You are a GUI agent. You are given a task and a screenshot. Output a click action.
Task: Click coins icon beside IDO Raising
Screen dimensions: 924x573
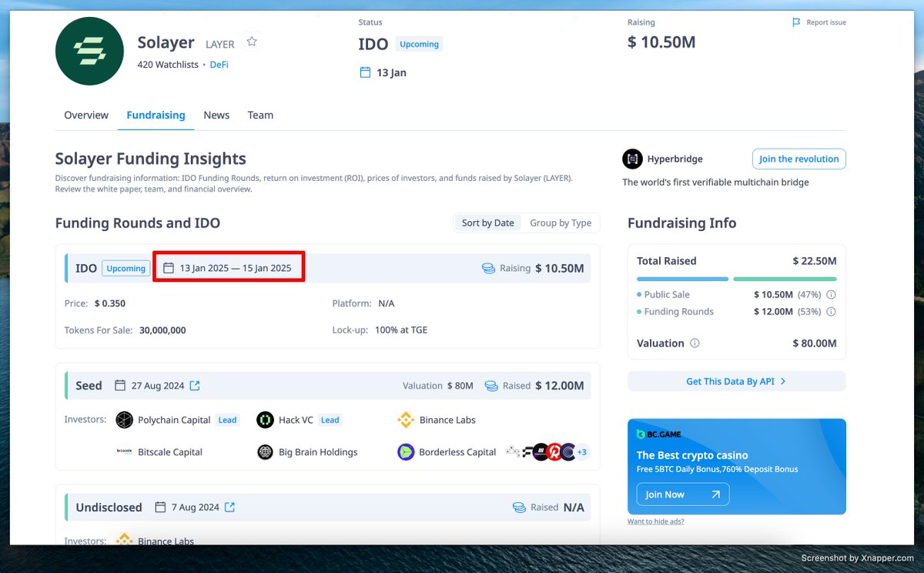click(488, 268)
